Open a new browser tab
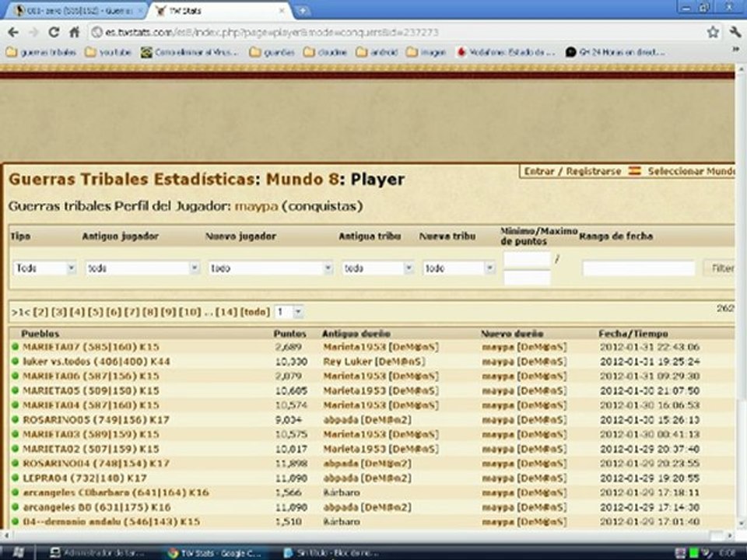 coord(303,10)
